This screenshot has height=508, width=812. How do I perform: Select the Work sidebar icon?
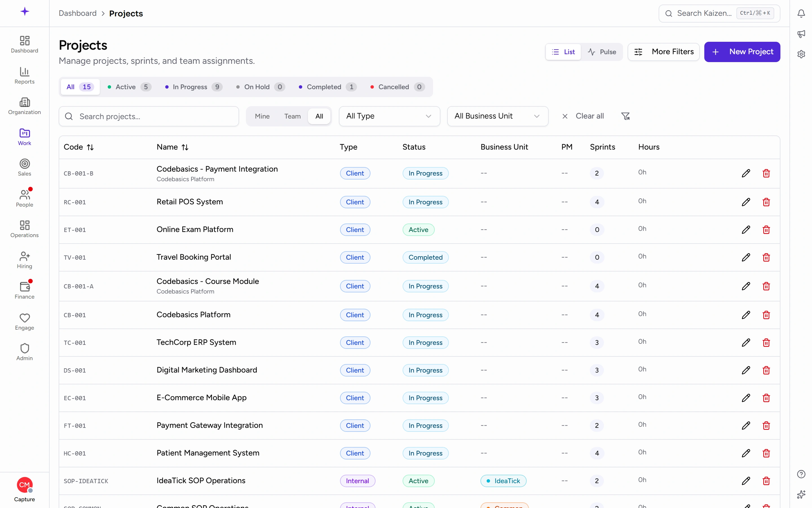pyautogui.click(x=25, y=137)
